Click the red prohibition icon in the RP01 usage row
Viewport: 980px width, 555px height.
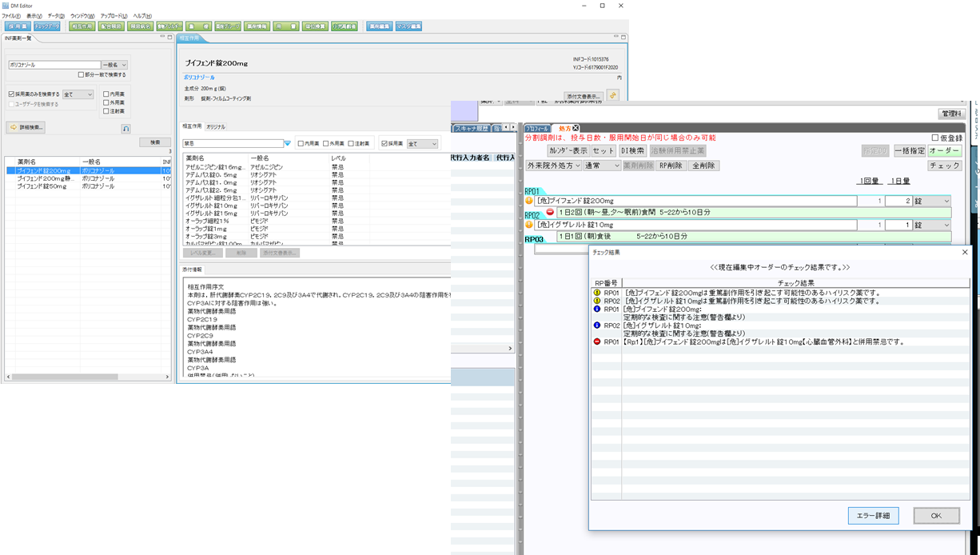click(x=550, y=213)
